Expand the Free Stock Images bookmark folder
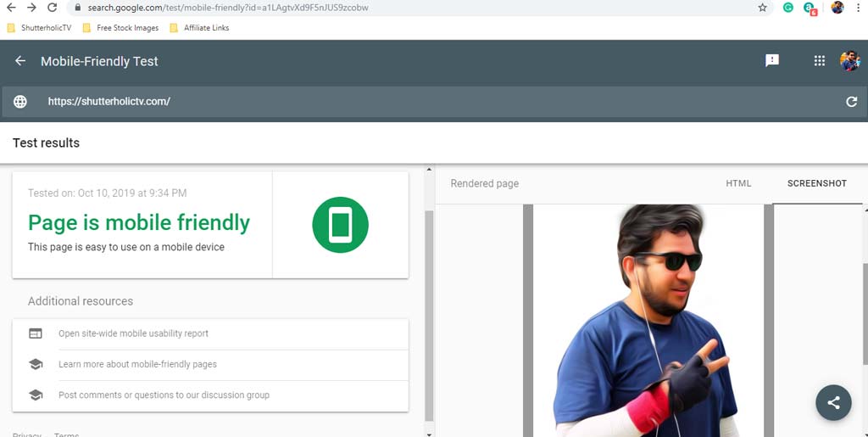This screenshot has height=437, width=868. 121,28
